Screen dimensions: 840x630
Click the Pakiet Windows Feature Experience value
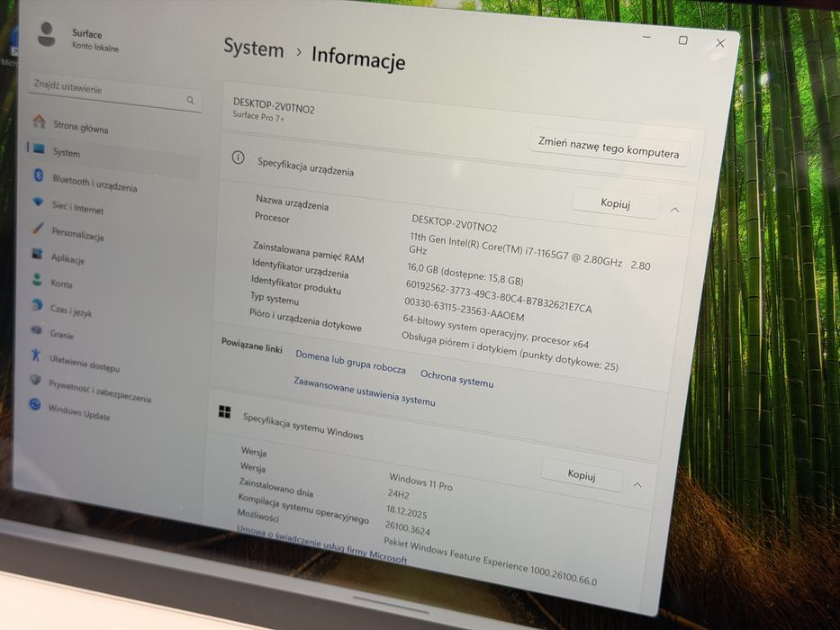[x=490, y=562]
